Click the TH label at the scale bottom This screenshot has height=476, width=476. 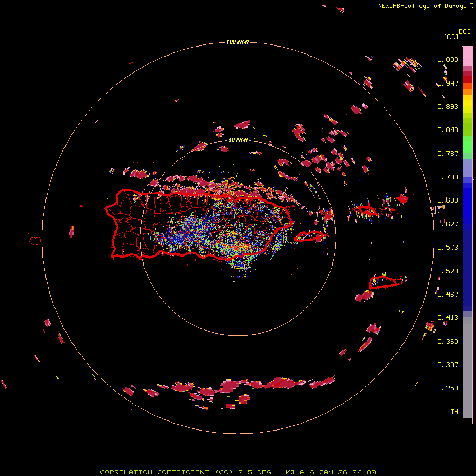click(454, 412)
